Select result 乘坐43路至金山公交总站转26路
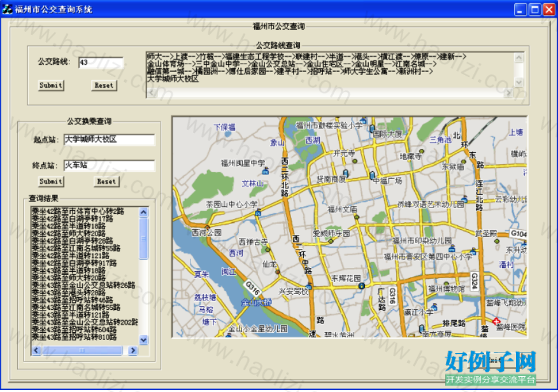 click(x=83, y=285)
